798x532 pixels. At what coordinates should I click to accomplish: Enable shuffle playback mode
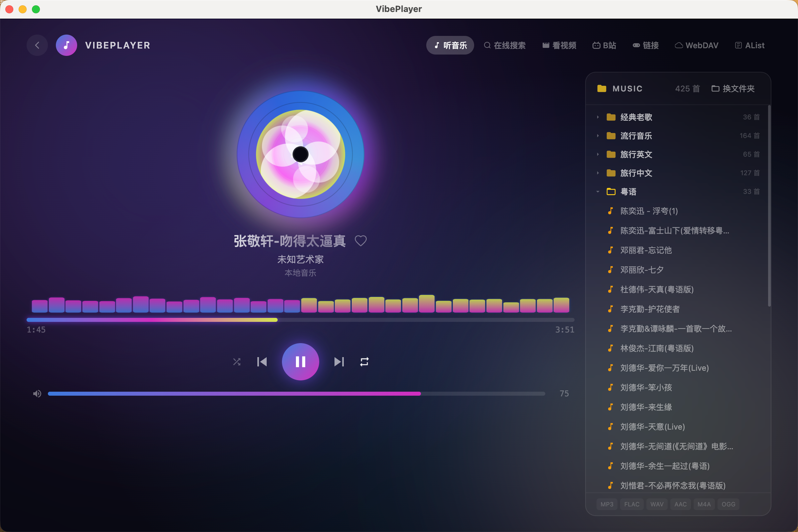[237, 362]
